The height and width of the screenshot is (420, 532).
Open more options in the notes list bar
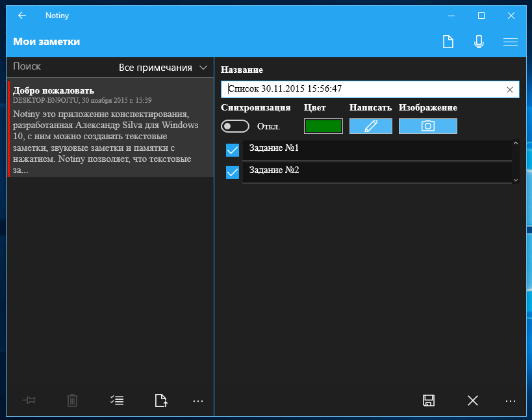pyautogui.click(x=198, y=401)
